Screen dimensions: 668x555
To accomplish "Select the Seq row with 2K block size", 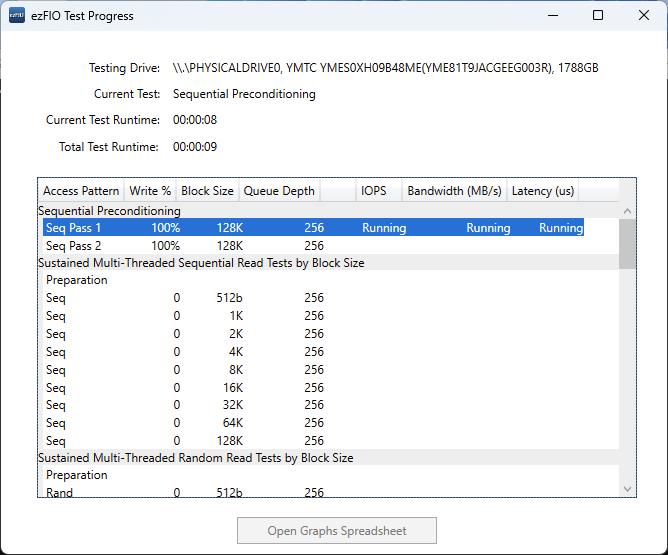I will pos(313,334).
